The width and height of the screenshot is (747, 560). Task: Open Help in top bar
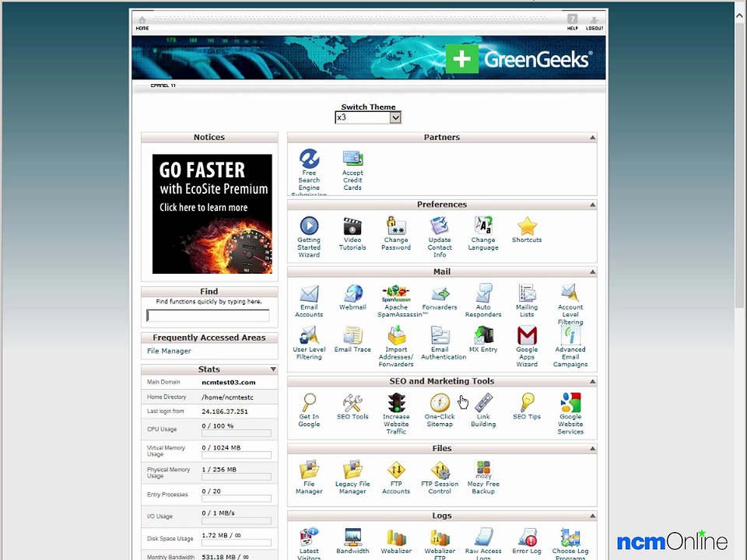(x=572, y=23)
